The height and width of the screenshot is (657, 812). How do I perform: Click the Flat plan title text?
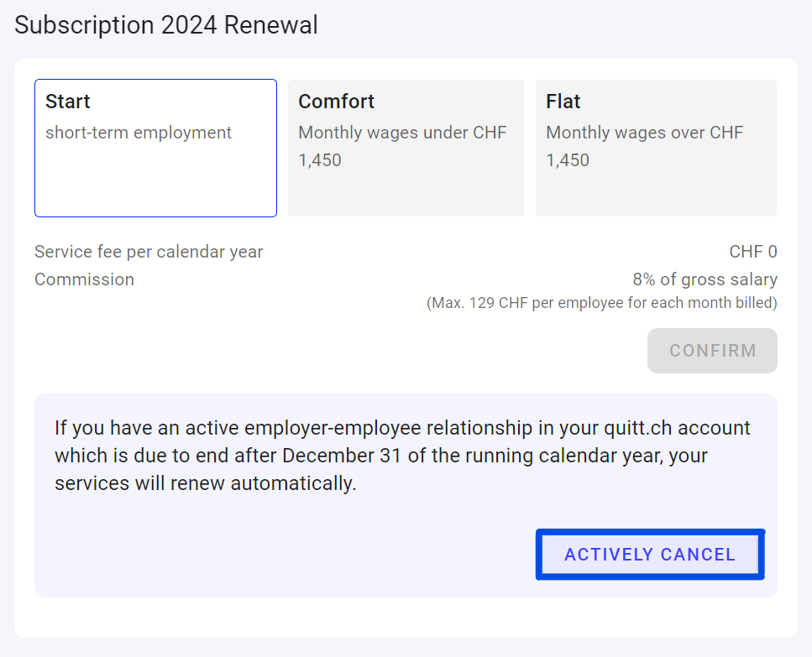tap(563, 102)
